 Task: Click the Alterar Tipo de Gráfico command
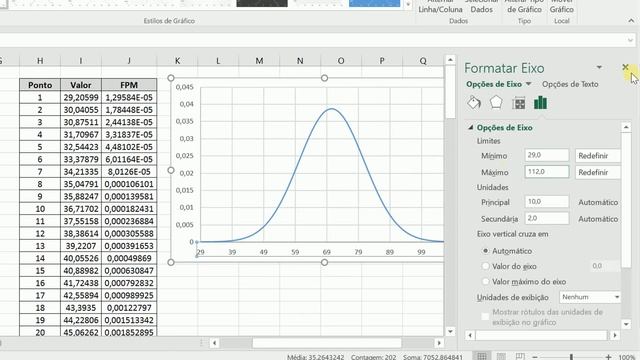[524, 7]
